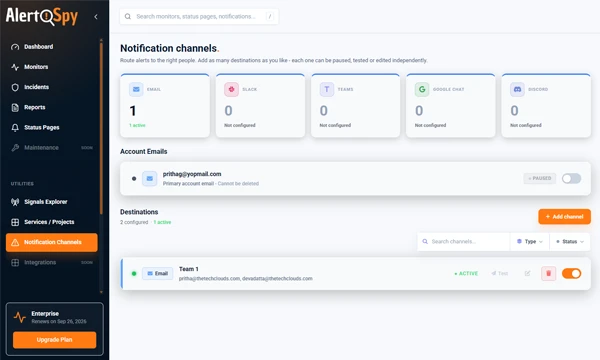Click the Team 1 channel name
600x360 pixels.
pyautogui.click(x=189, y=269)
